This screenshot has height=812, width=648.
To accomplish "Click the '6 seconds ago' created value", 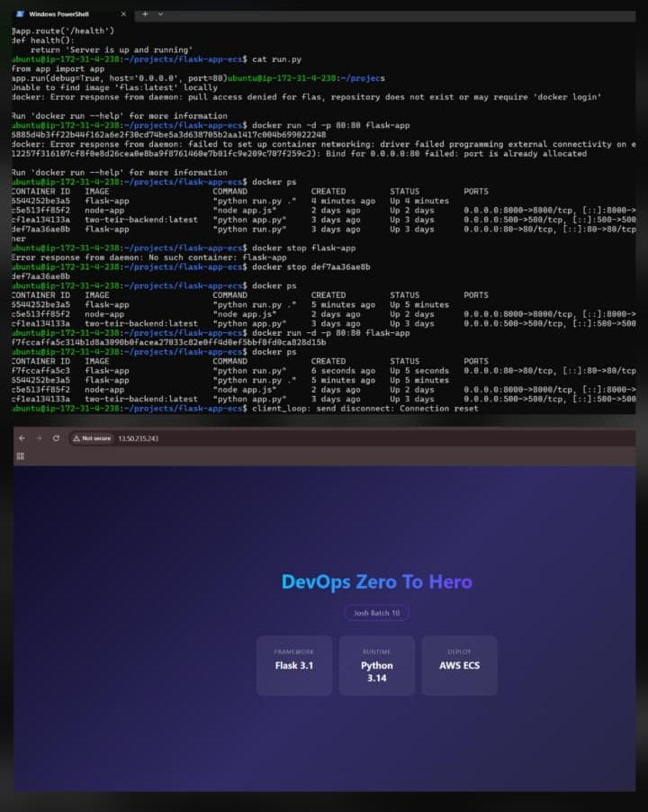I will coord(343,370).
